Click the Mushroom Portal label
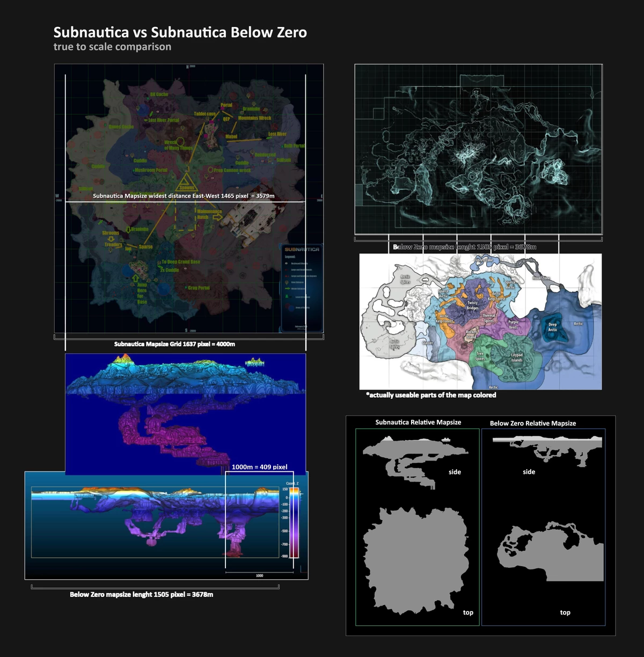Image resolution: width=644 pixels, height=657 pixels. pyautogui.click(x=151, y=170)
